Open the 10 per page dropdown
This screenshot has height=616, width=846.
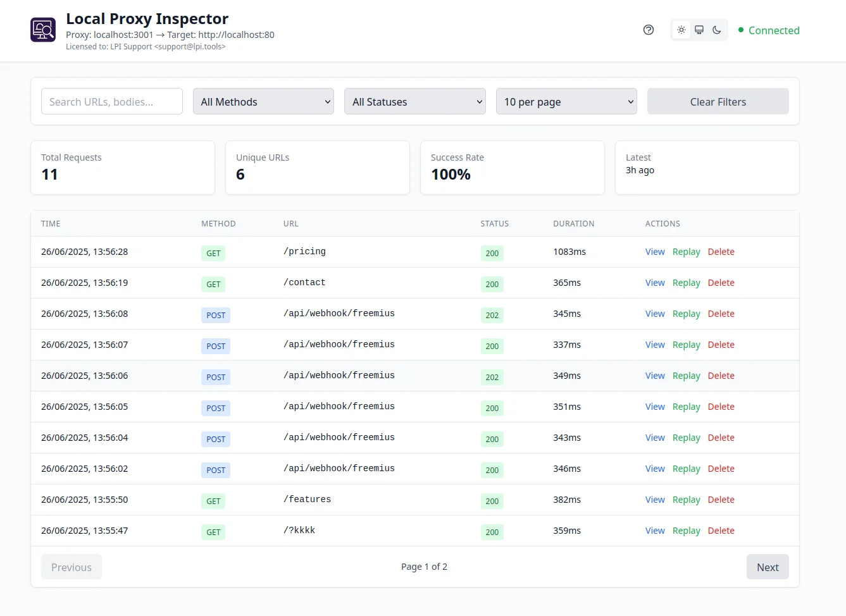click(566, 101)
